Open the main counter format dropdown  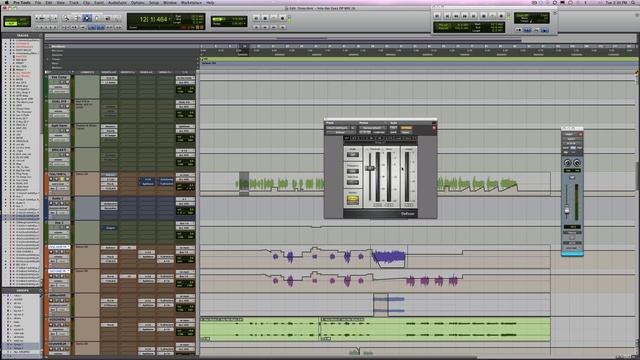pyautogui.click(x=171, y=19)
